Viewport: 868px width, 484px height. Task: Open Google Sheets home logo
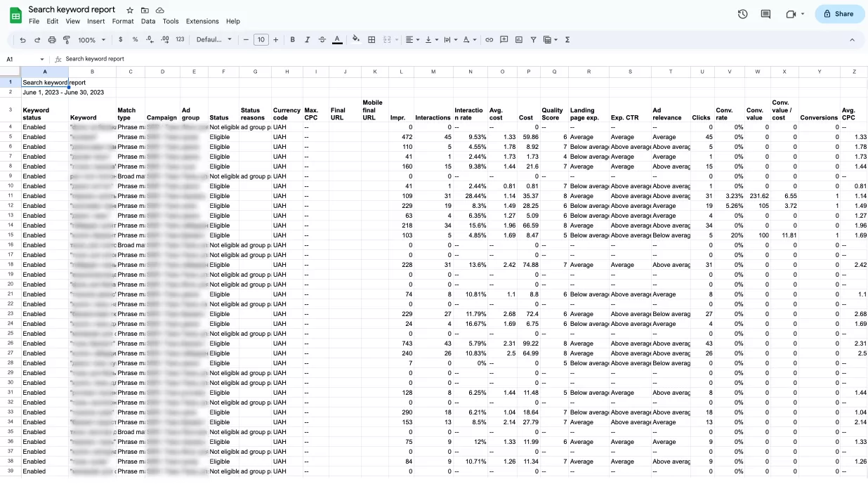coord(15,15)
